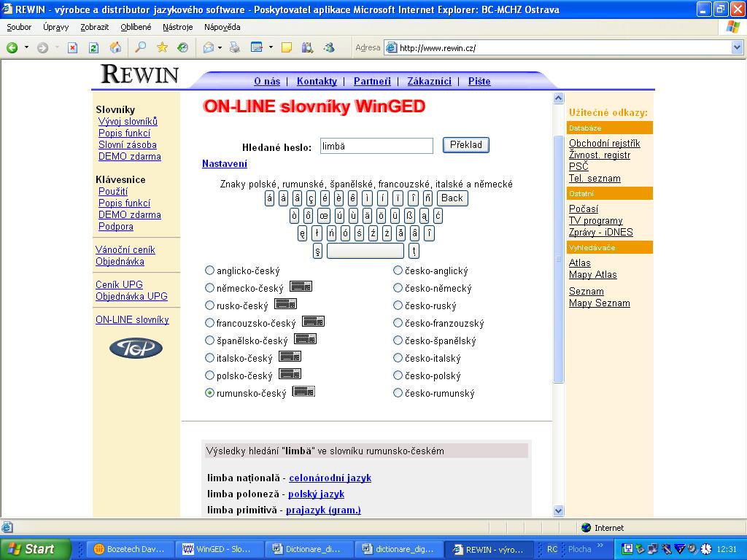Open the keyboard icon beside německo-český
Screen dimensions: 747x560
(x=301, y=287)
